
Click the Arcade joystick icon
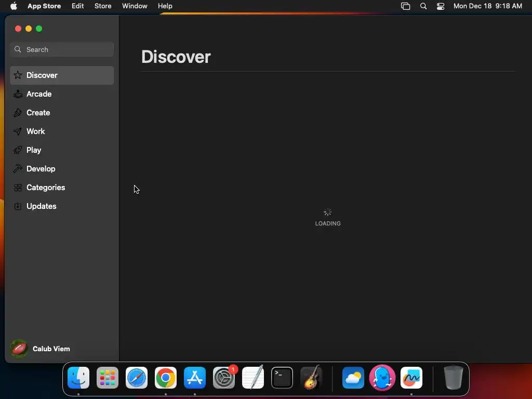pyautogui.click(x=18, y=94)
